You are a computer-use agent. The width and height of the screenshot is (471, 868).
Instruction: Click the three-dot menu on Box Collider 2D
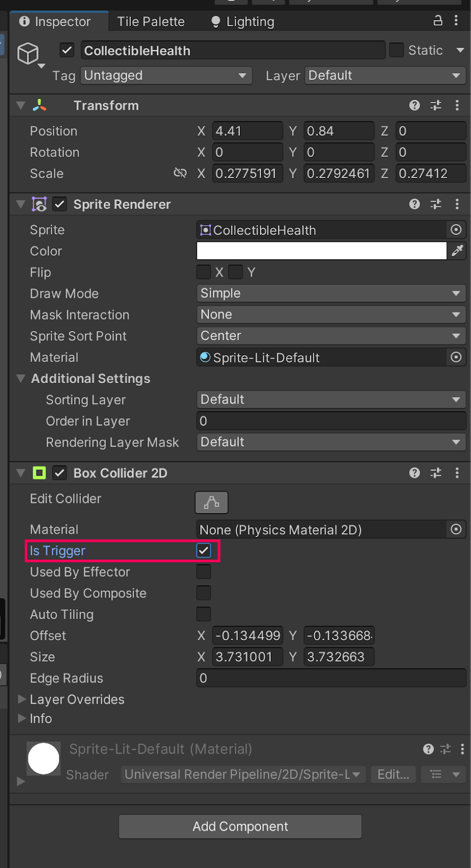[x=457, y=473]
